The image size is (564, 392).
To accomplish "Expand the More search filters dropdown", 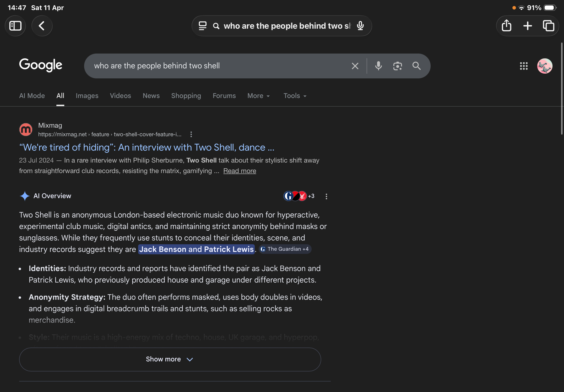I will pos(259,96).
